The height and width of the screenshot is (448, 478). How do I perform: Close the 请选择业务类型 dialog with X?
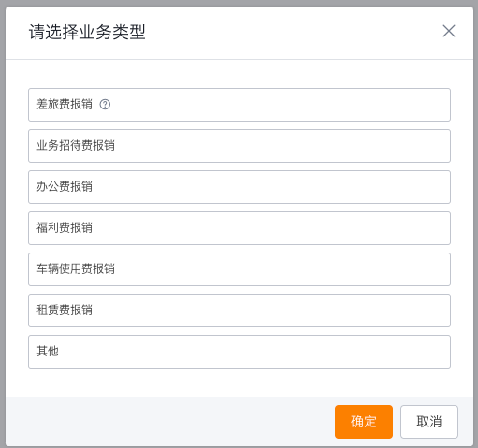pyautogui.click(x=449, y=31)
